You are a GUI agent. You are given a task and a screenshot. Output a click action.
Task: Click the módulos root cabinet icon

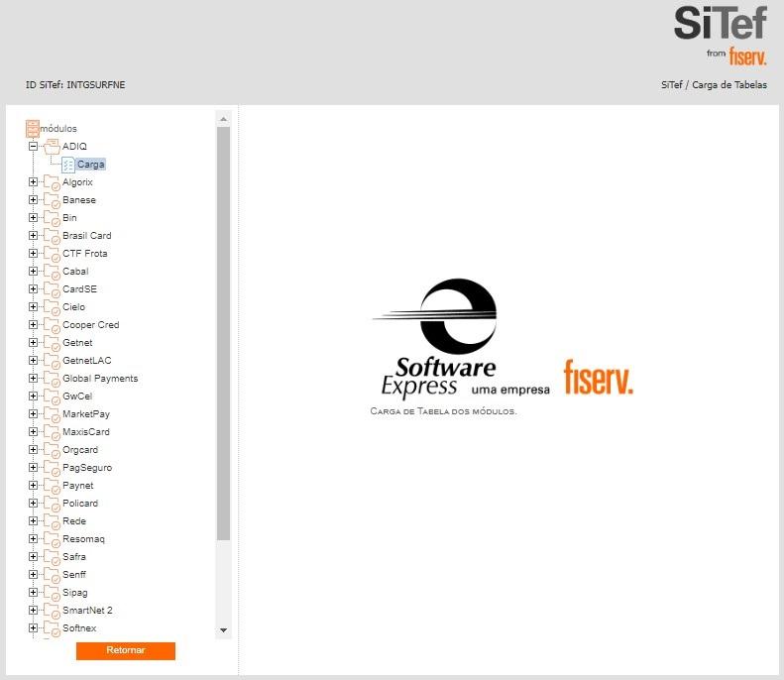(x=33, y=128)
